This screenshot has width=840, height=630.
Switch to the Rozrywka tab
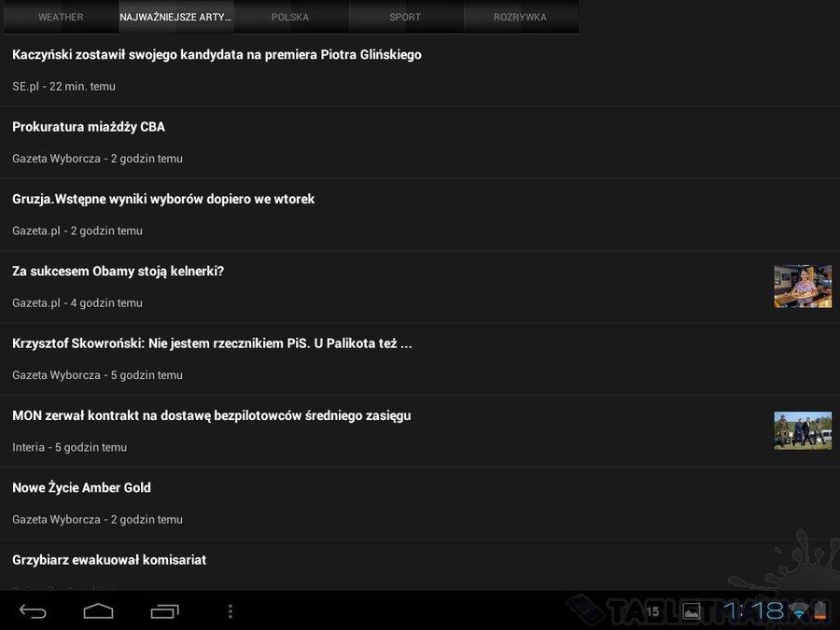click(x=520, y=17)
